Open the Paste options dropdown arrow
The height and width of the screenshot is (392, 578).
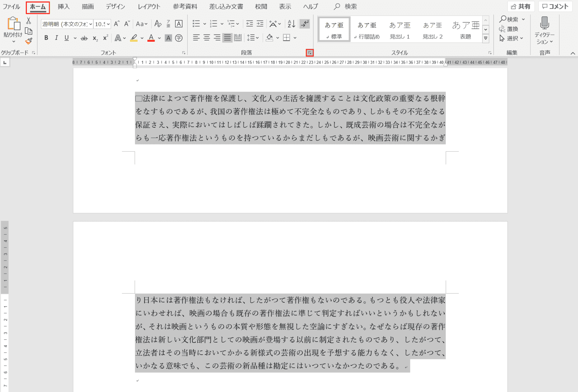coord(14,41)
